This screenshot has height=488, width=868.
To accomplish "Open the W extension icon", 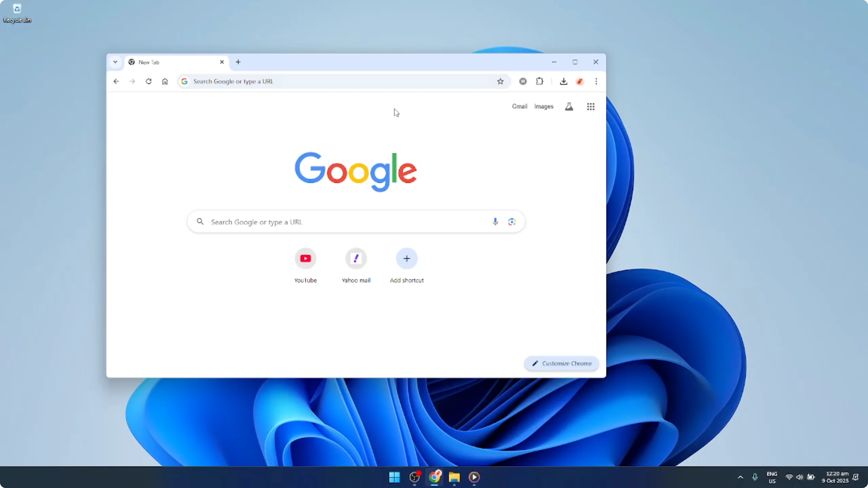I will coord(523,81).
